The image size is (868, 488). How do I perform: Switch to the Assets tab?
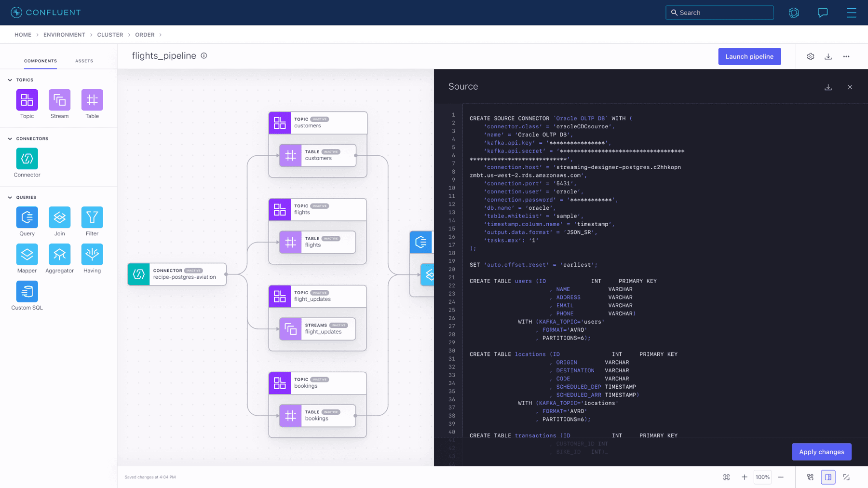click(x=84, y=61)
